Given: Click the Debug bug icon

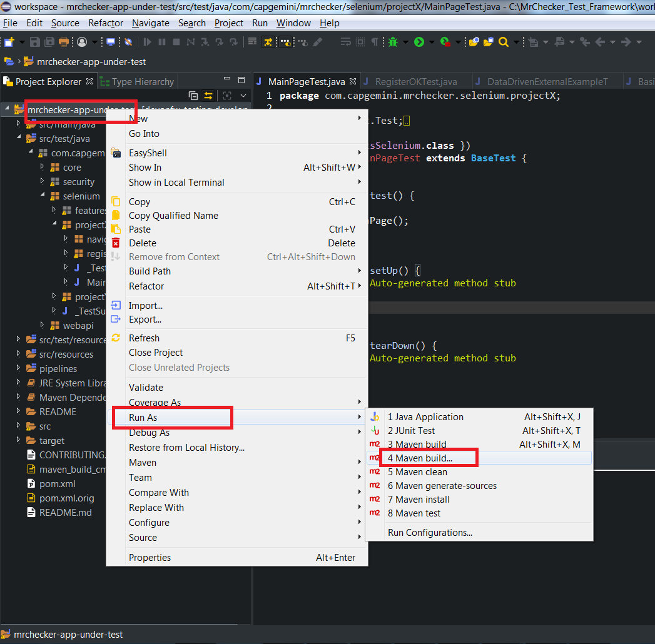Looking at the screenshot, I should (x=393, y=42).
